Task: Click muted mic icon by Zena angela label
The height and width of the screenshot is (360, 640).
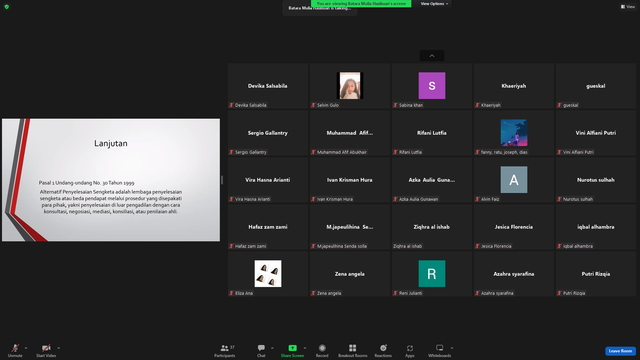Action: pyautogui.click(x=313, y=293)
